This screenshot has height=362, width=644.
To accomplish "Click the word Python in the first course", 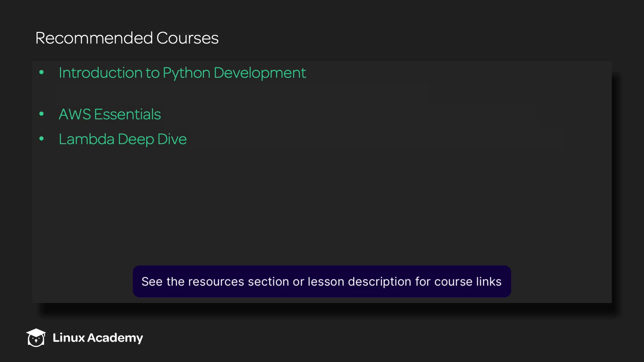I will click(186, 73).
